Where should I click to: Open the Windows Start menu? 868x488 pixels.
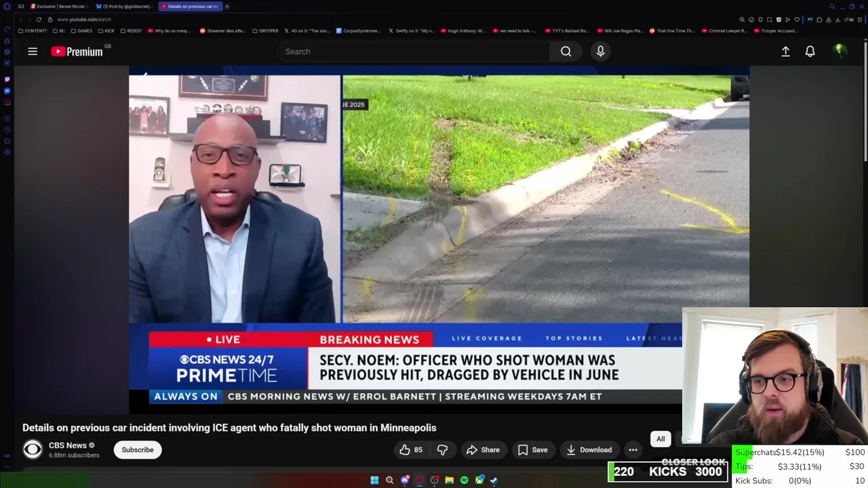[x=374, y=480]
